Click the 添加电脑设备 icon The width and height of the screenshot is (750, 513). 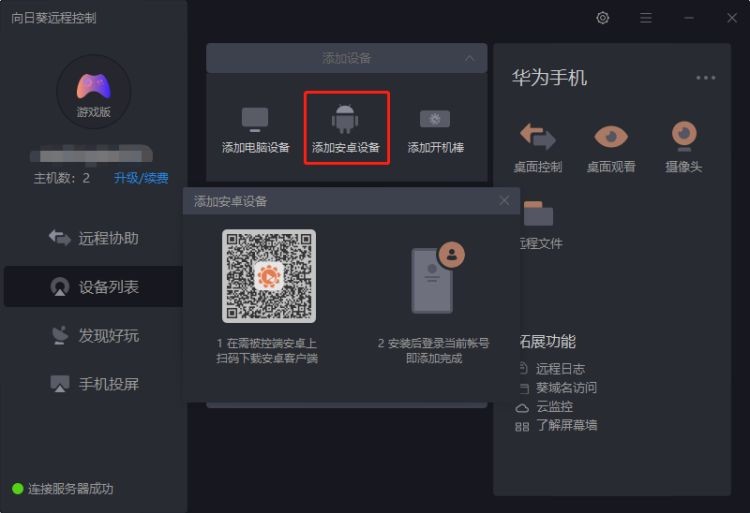pos(255,121)
